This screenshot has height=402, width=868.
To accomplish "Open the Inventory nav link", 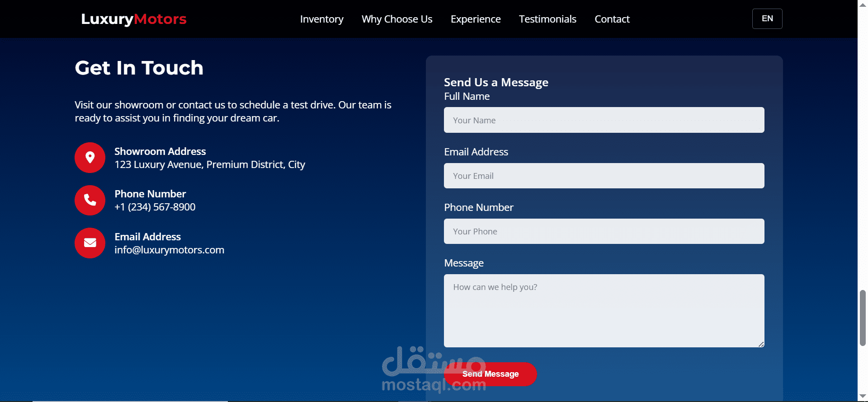I will 321,19.
